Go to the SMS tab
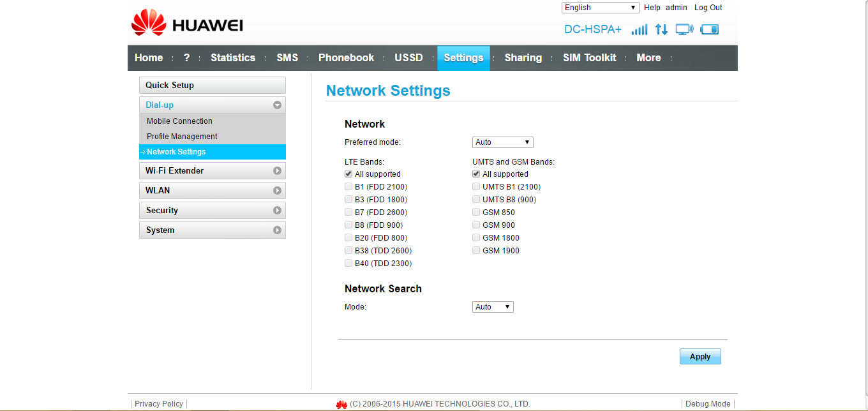Image resolution: width=868 pixels, height=411 pixels. (x=287, y=58)
